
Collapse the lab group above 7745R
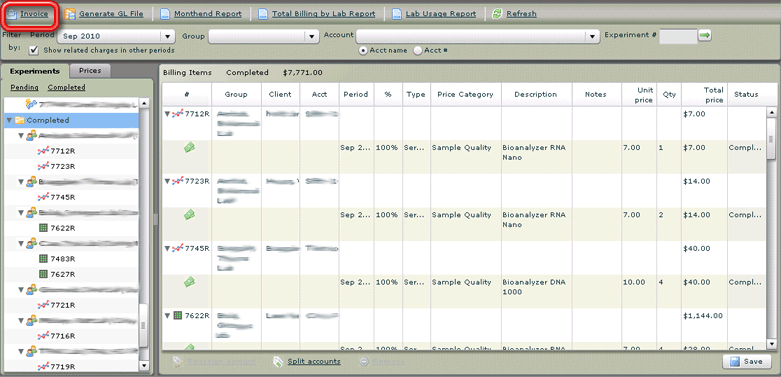(x=21, y=182)
